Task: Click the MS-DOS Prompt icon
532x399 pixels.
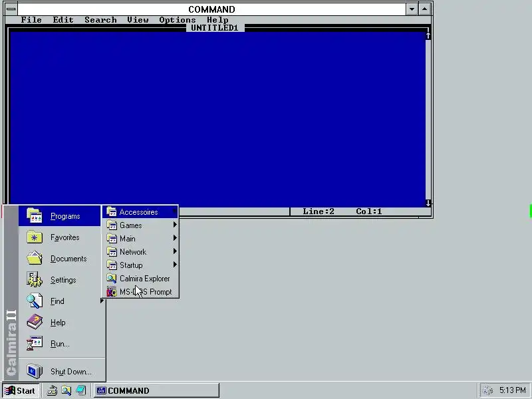Action: (x=111, y=291)
